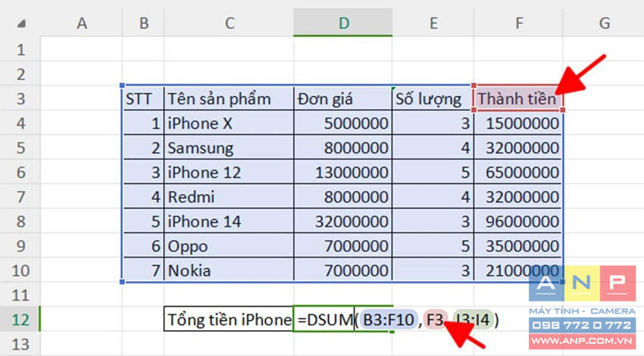Click the "Redmi" cell
This screenshot has width=644, height=356.
[x=229, y=197]
